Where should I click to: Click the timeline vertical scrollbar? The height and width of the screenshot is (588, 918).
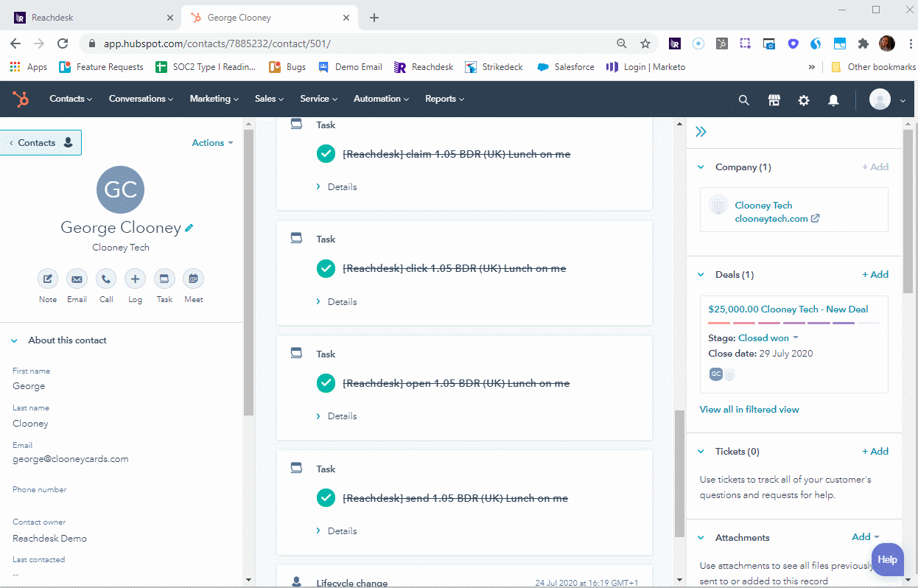(679, 473)
